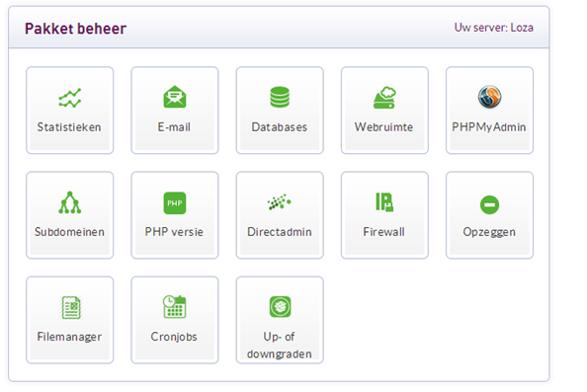Click the E-mail envelope icon
Image resolution: width=587 pixels, height=392 pixels.
tap(175, 97)
